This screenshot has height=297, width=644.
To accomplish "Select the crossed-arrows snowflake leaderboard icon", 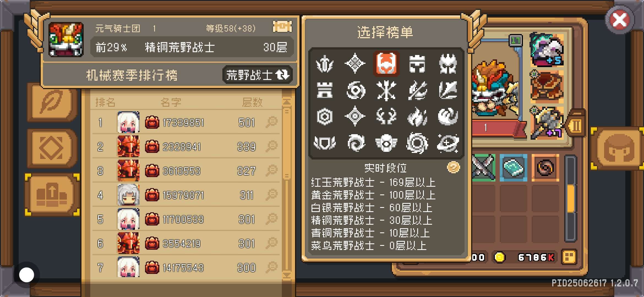I will [x=386, y=90].
